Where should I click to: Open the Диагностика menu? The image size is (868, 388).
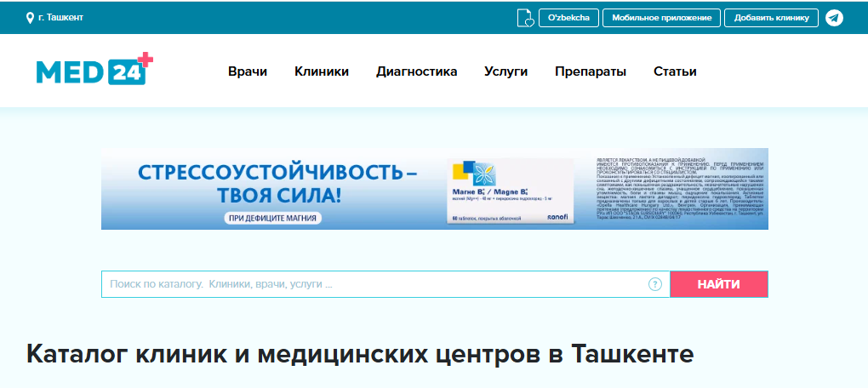point(417,71)
